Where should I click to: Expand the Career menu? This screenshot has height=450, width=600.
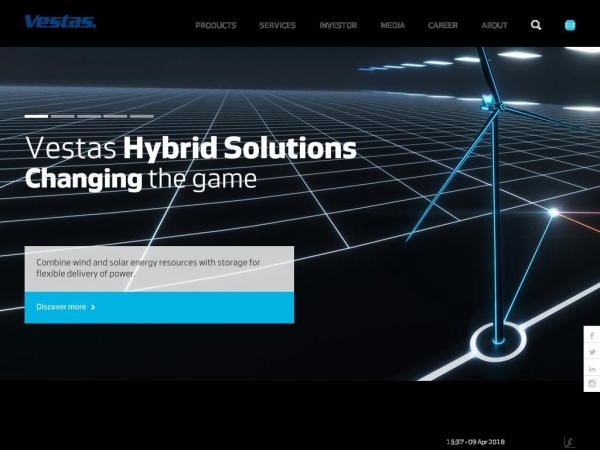point(443,25)
